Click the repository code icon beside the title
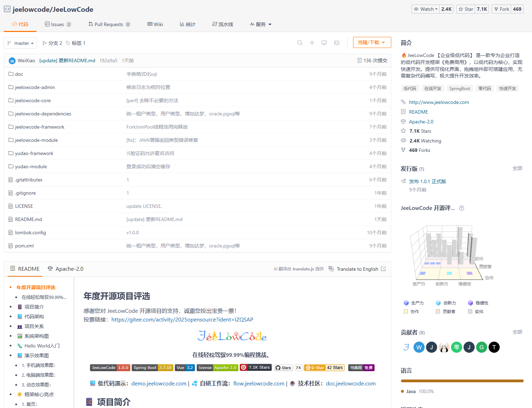 point(7,9)
